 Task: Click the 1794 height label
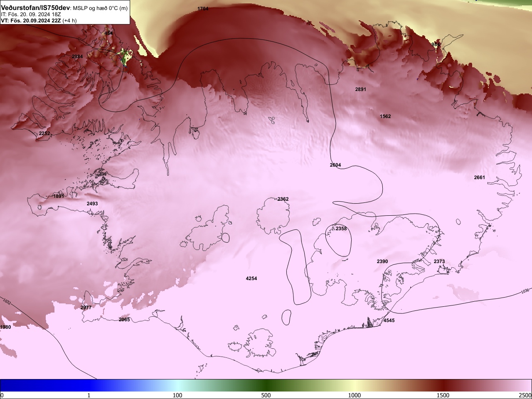(203, 9)
